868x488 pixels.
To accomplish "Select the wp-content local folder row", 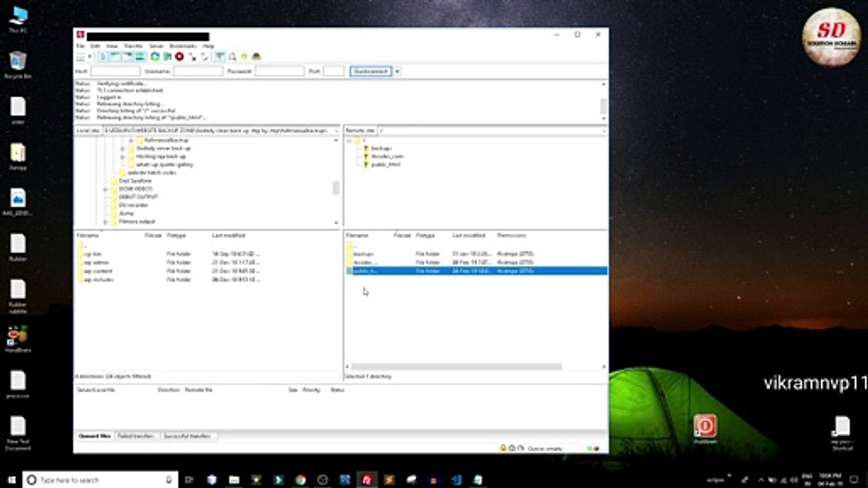I will (x=208, y=270).
